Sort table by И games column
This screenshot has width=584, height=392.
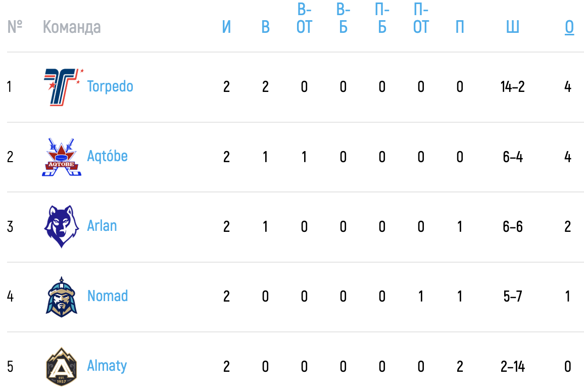tap(226, 27)
